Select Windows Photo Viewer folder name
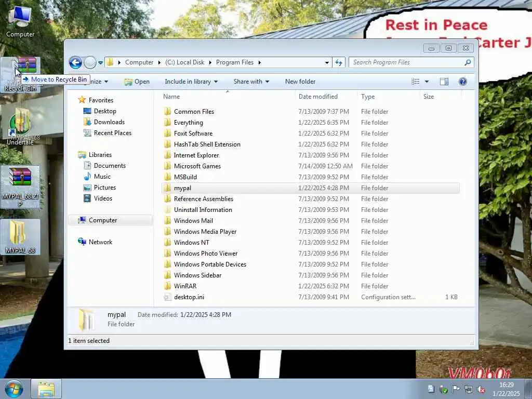This screenshot has width=532, height=399. [206, 254]
